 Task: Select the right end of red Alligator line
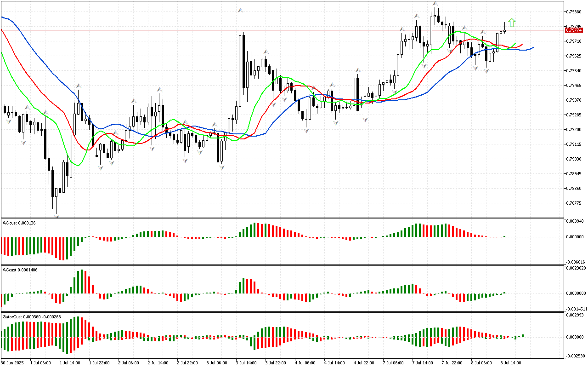click(522, 44)
